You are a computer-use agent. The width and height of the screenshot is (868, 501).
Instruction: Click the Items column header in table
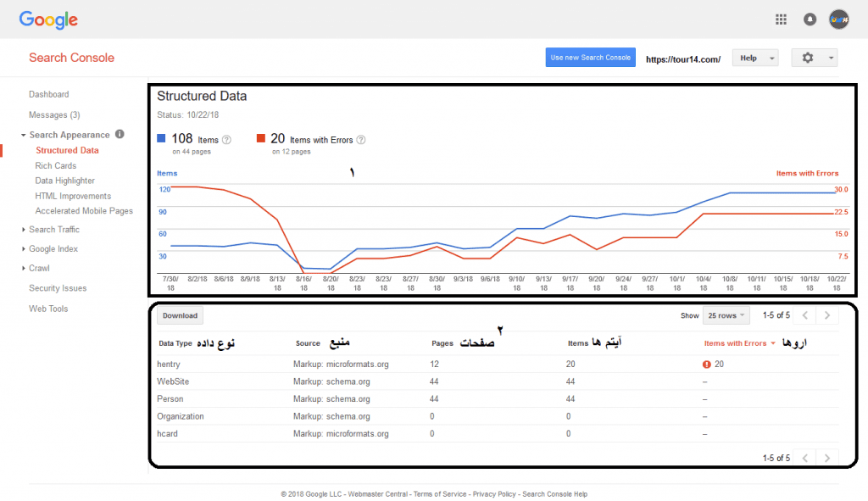tap(578, 343)
